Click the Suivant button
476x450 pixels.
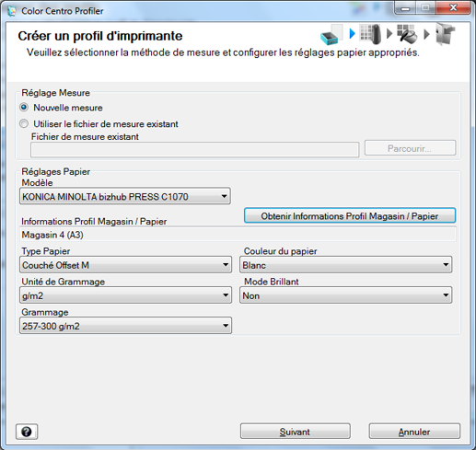(x=296, y=432)
